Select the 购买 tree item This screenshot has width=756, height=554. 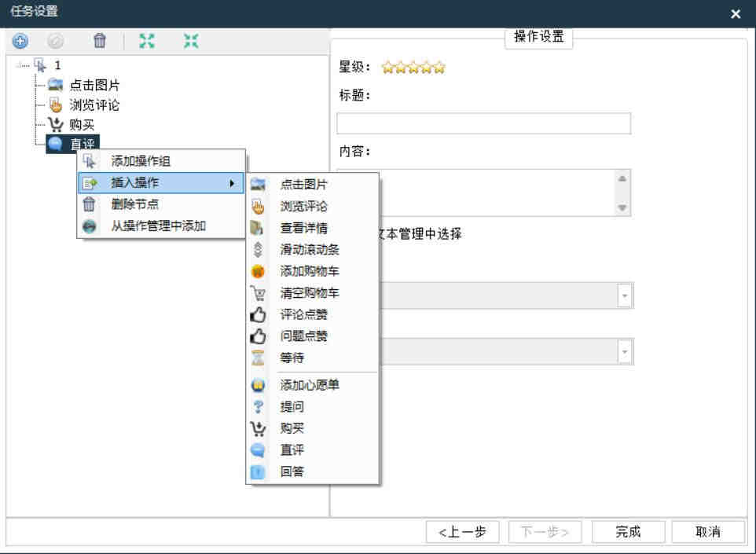coord(82,125)
